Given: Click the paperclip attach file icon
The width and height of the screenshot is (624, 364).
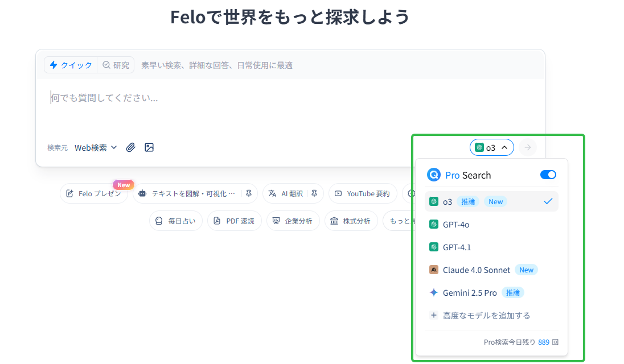Looking at the screenshot, I should (130, 147).
